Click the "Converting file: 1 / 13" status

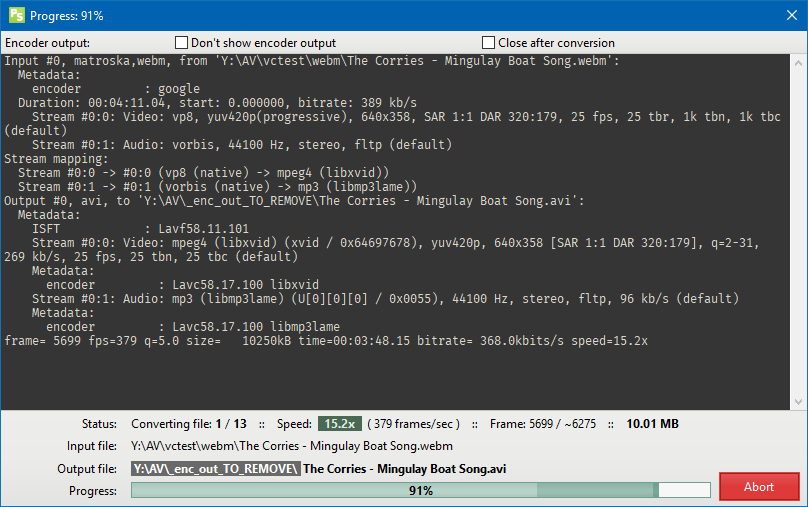coord(189,424)
